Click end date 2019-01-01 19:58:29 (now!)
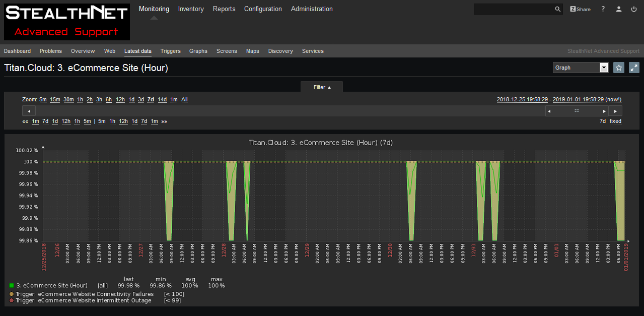This screenshot has width=644, height=316. pyautogui.click(x=587, y=100)
